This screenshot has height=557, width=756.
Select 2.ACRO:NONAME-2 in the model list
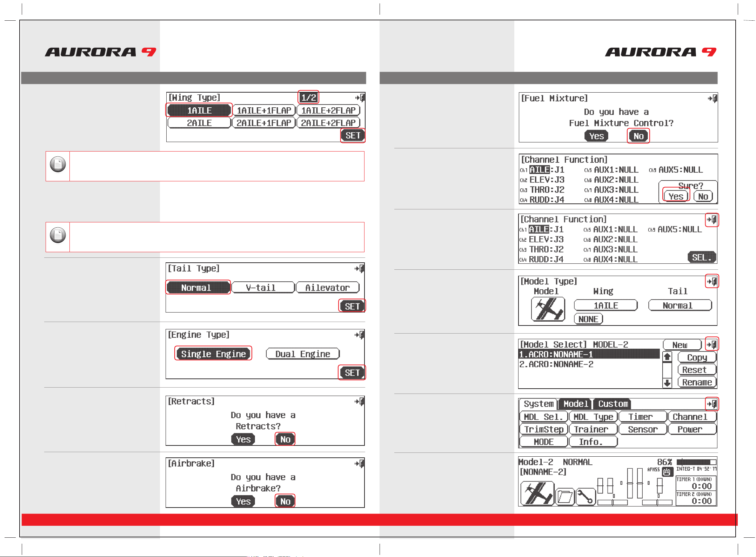[x=589, y=365]
